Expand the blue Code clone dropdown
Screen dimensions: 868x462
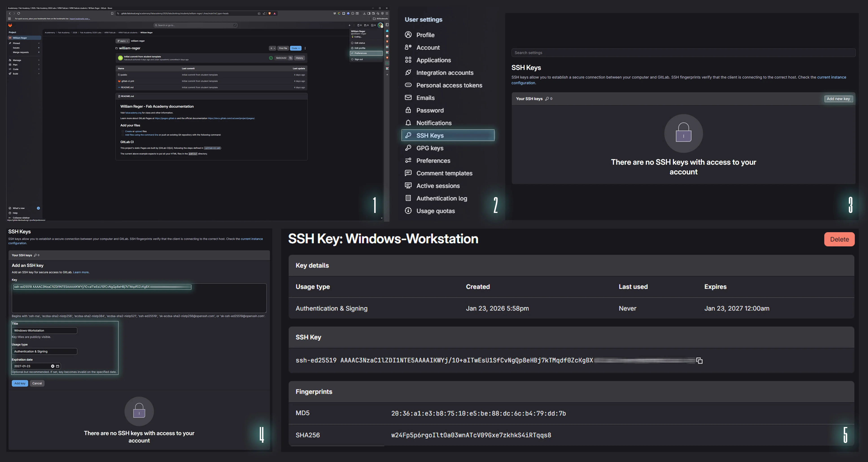[x=295, y=48]
